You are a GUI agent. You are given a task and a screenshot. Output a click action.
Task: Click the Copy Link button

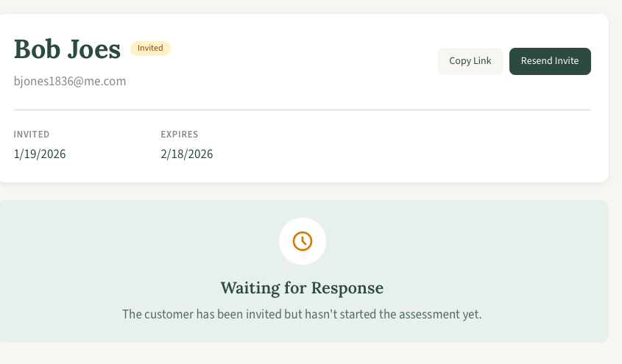[x=470, y=61]
